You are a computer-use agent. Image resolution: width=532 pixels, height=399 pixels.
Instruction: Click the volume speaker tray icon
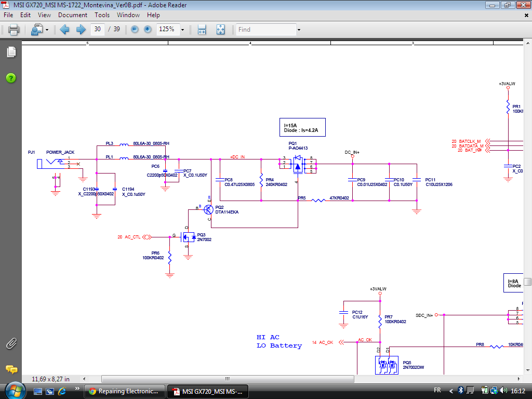[503, 391]
